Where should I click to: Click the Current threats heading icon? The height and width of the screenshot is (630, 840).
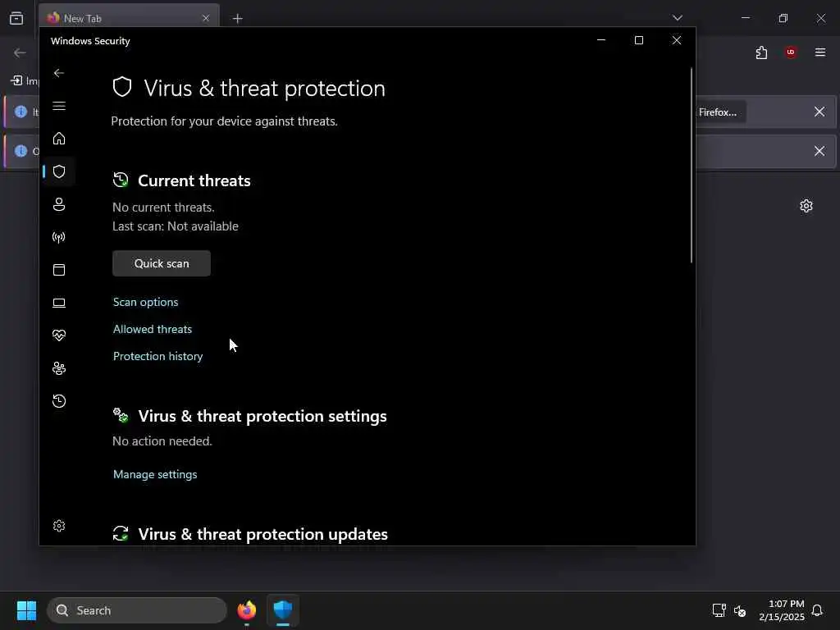click(121, 180)
